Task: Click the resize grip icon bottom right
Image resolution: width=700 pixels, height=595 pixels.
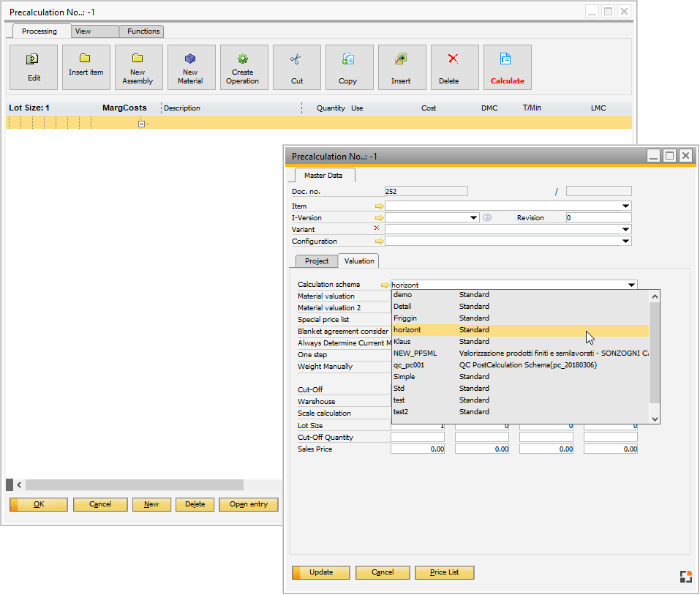Action: pos(686,577)
